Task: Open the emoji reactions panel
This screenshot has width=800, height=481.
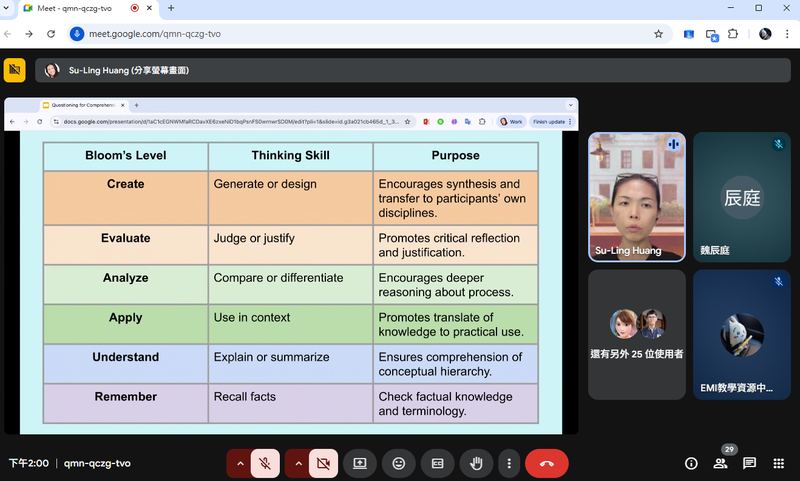Action: [x=398, y=464]
